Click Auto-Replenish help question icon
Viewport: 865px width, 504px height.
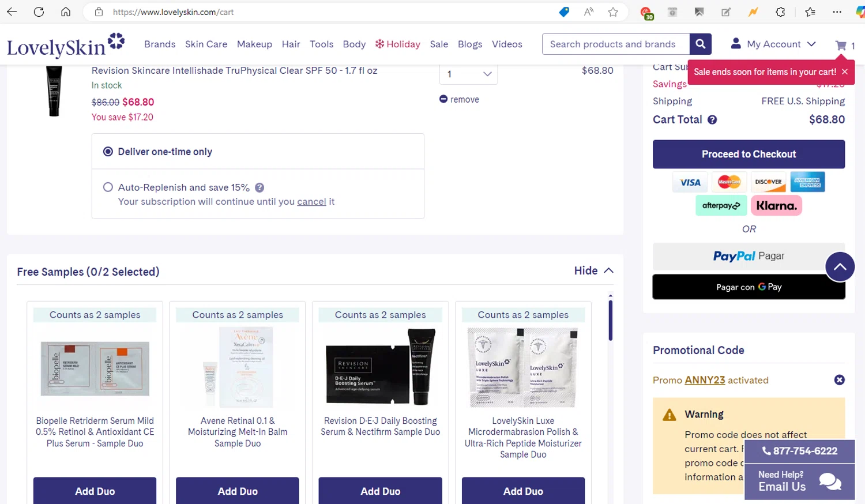pyautogui.click(x=259, y=187)
